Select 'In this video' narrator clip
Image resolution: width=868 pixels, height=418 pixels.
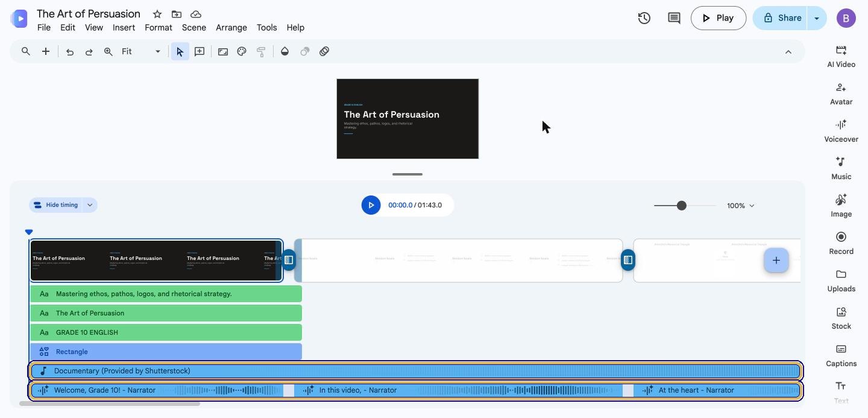459,390
